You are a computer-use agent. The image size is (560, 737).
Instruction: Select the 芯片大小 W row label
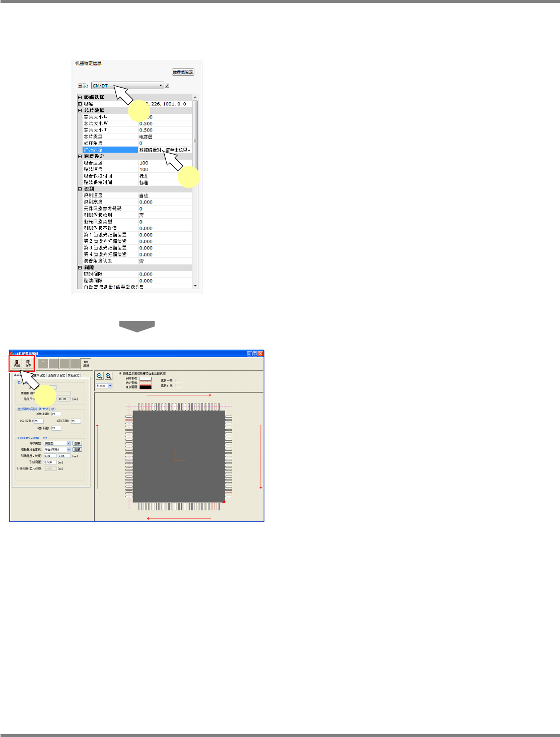[96, 123]
